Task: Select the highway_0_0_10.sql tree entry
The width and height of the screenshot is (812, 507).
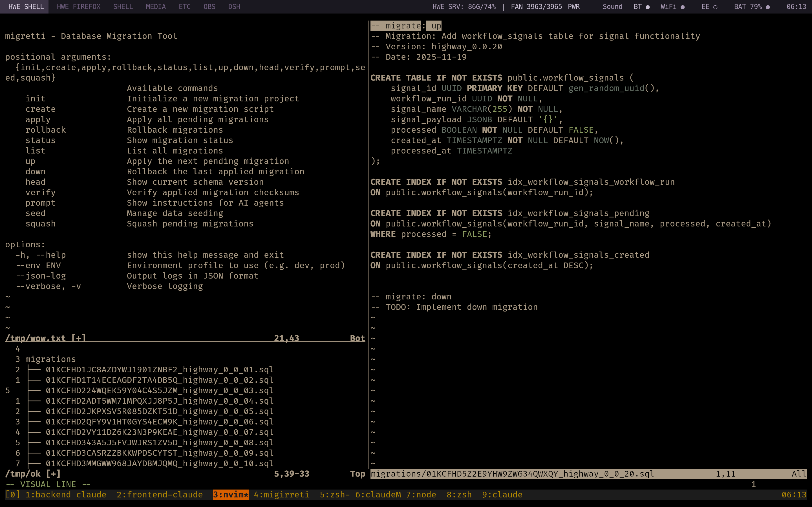Action: click(159, 463)
